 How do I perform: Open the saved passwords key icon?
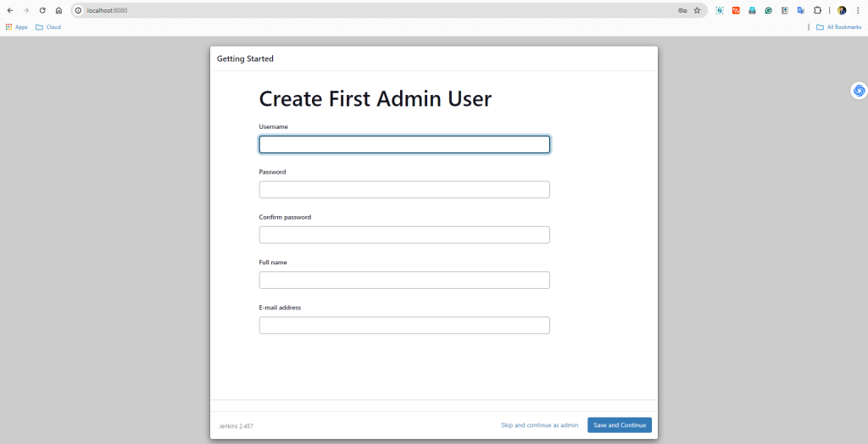(x=682, y=10)
